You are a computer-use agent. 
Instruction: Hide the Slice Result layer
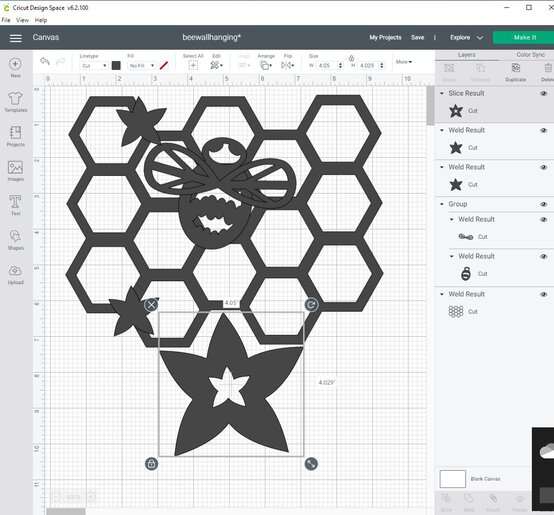click(544, 94)
